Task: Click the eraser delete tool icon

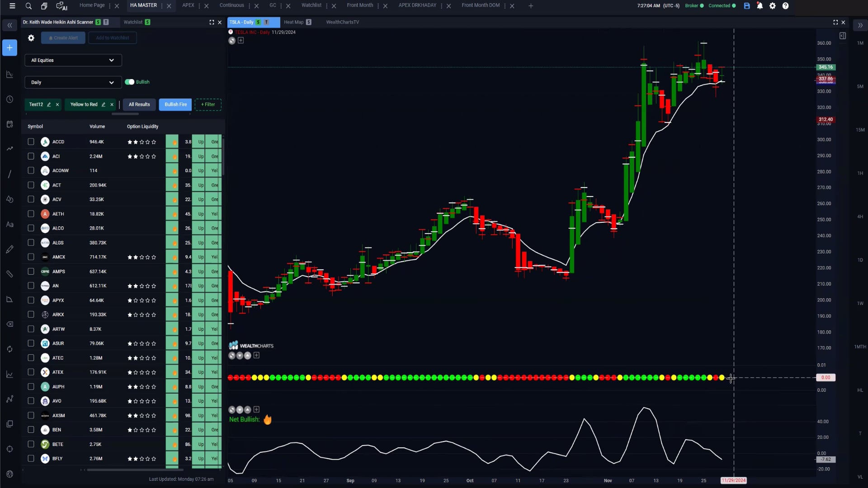Action: [9, 324]
